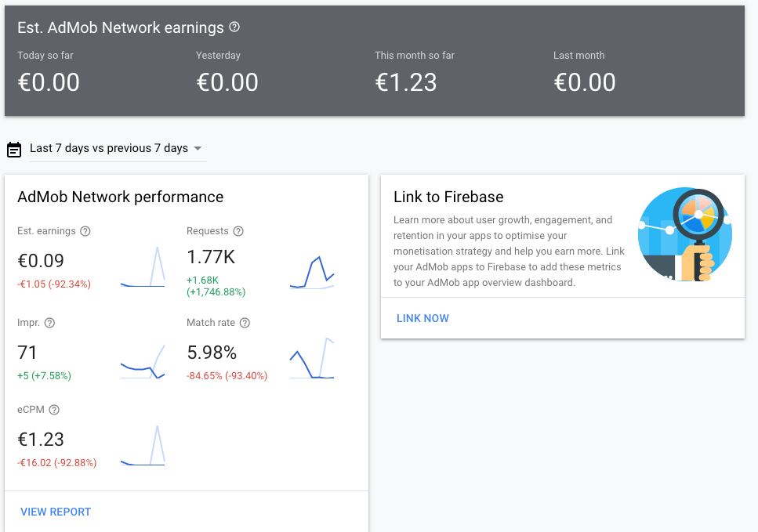Click help icon next to eCPM

(55, 410)
